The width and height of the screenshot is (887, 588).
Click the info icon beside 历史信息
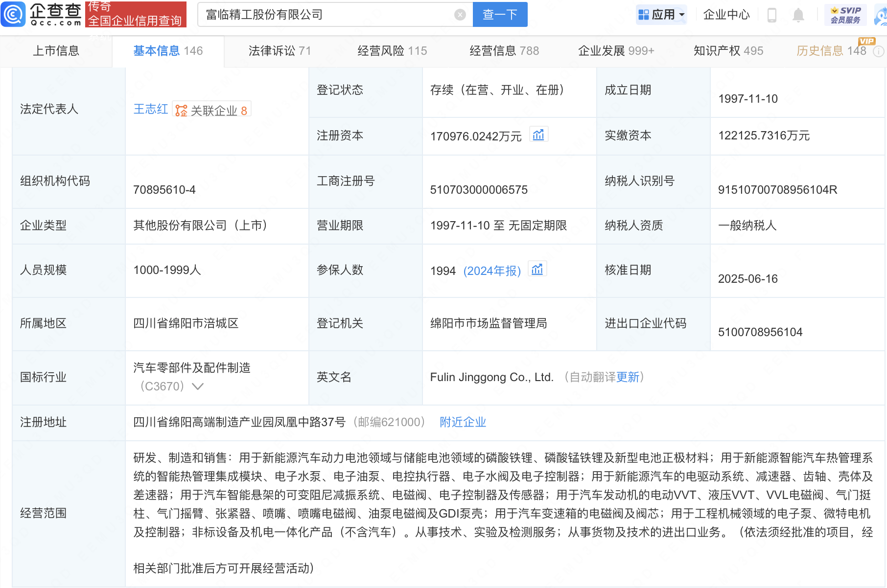tap(879, 51)
